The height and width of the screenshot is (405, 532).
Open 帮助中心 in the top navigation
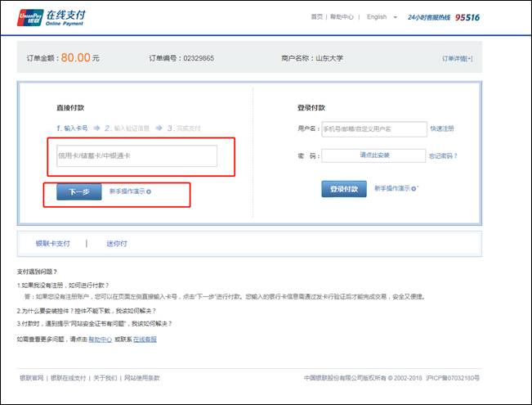tap(341, 17)
